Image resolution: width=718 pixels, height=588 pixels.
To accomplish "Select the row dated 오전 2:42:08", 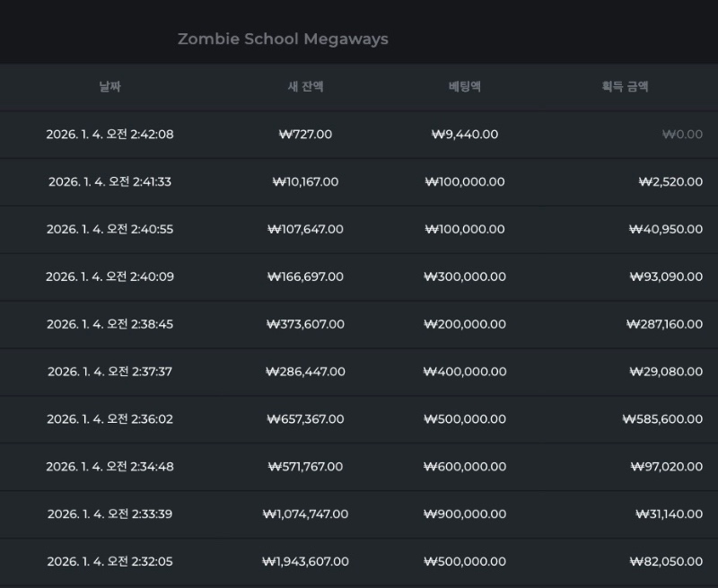I will [109, 135].
